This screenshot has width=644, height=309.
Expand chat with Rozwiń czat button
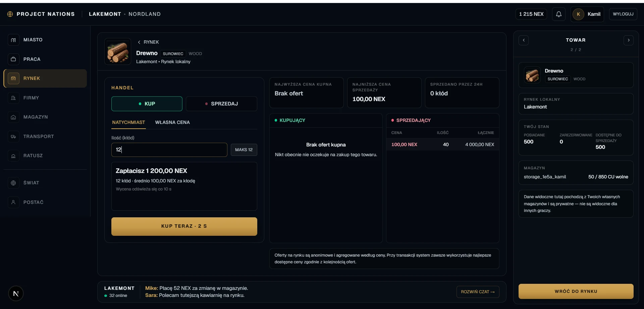[x=478, y=292]
